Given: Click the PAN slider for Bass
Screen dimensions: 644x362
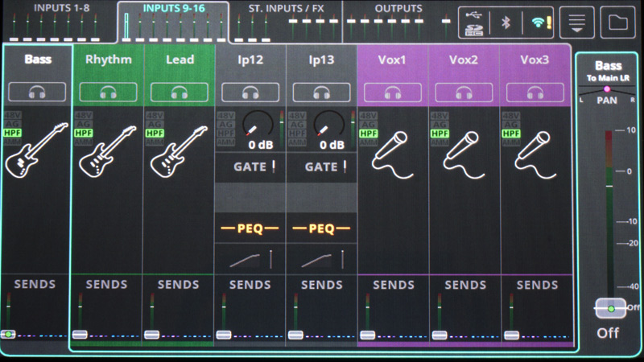Looking at the screenshot, I should [607, 91].
